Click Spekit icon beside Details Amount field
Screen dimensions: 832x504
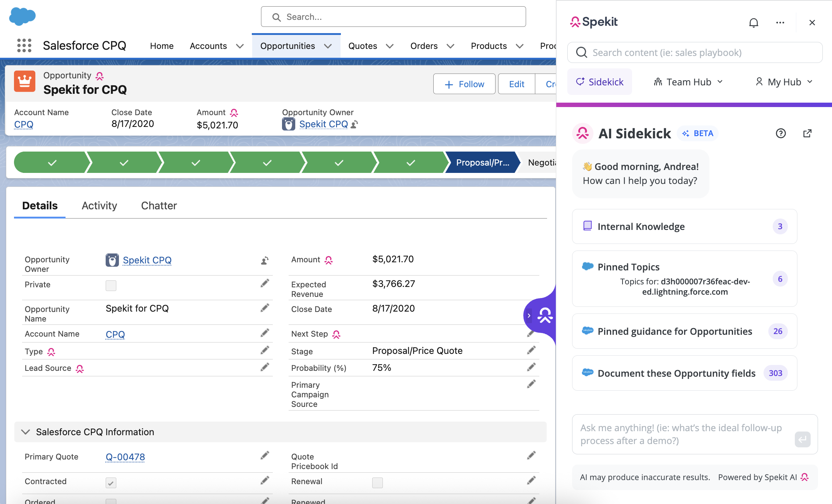(329, 260)
